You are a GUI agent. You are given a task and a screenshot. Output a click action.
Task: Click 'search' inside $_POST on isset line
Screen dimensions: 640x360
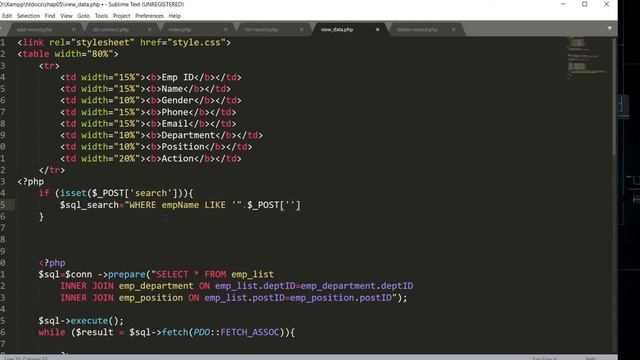click(151, 193)
